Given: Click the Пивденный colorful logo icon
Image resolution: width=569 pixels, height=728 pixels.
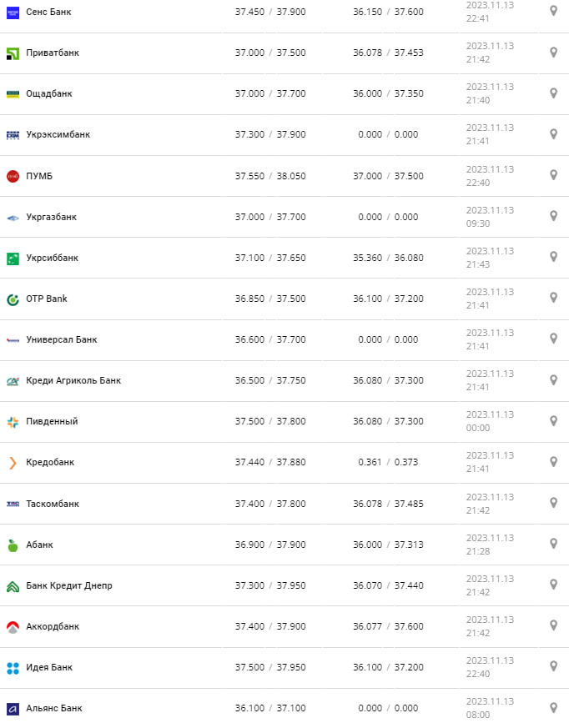Looking at the screenshot, I should 13,421.
